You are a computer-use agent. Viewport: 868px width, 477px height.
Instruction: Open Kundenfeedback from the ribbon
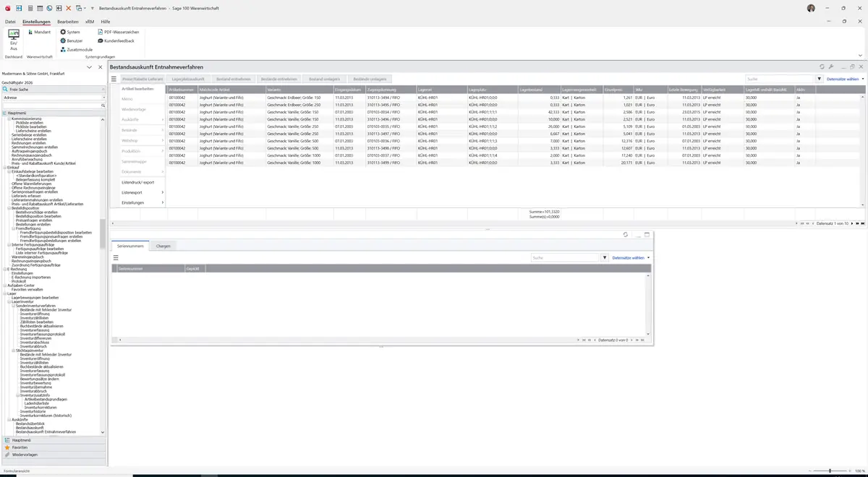tap(116, 40)
